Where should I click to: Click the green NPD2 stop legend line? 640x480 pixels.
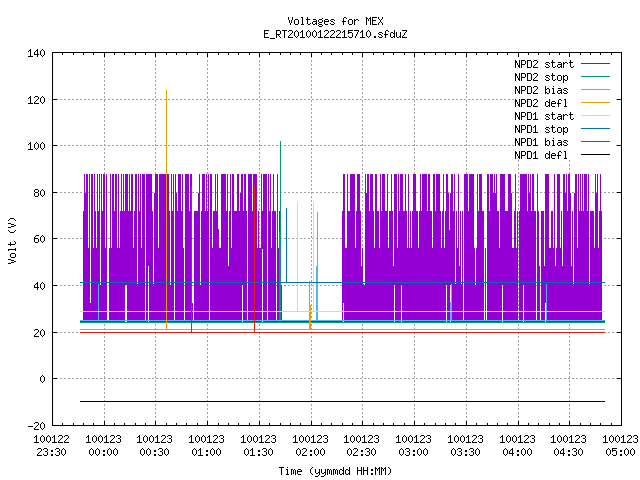(595, 77)
